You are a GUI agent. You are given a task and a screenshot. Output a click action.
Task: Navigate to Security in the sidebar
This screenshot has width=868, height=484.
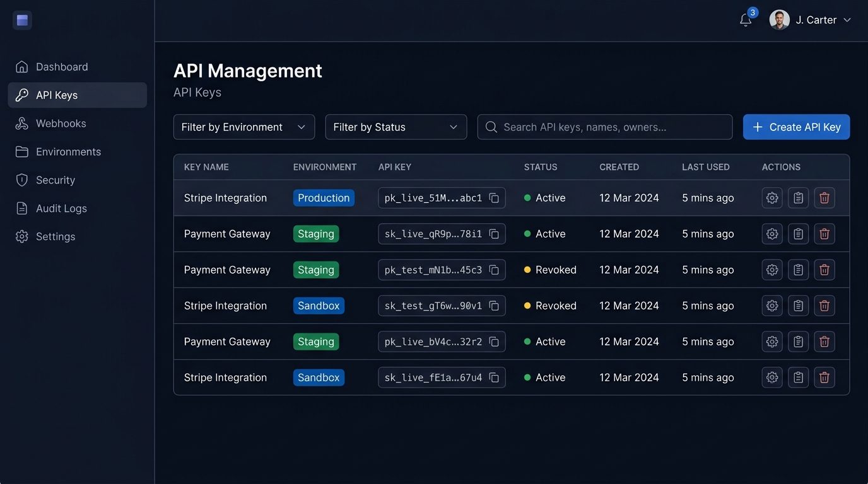pyautogui.click(x=78, y=180)
